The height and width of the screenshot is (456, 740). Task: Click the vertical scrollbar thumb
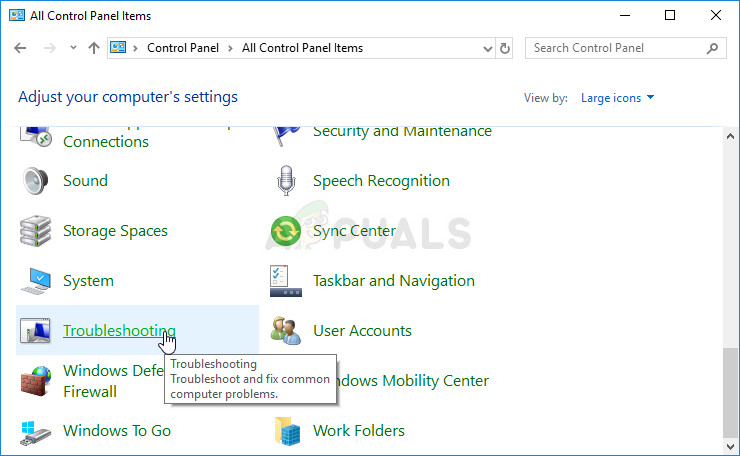click(x=730, y=393)
